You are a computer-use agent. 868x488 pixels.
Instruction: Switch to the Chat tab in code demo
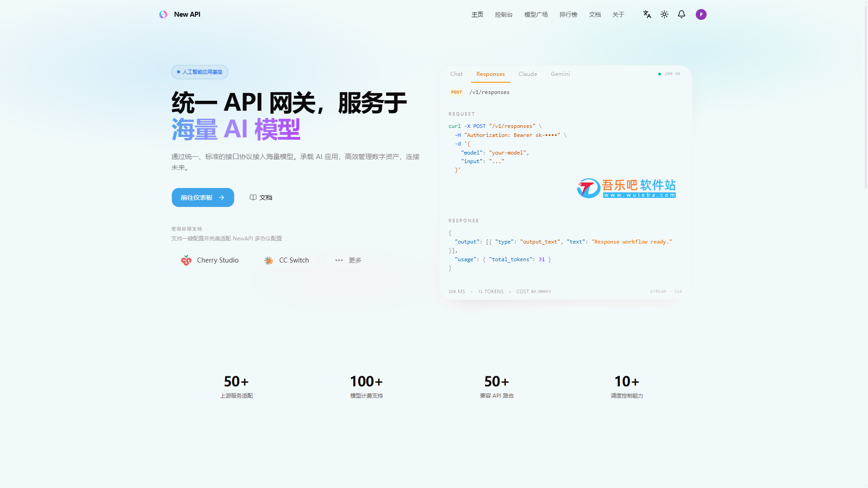(x=457, y=74)
